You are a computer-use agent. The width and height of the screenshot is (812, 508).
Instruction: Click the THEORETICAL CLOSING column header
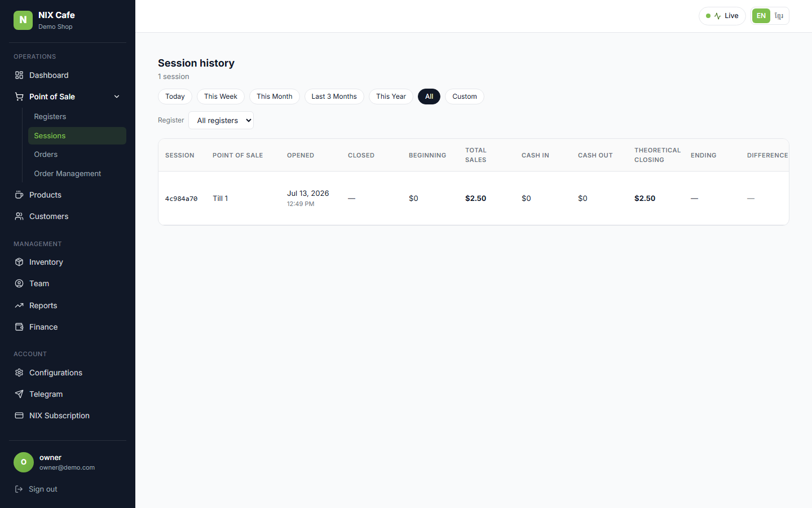[x=657, y=155]
